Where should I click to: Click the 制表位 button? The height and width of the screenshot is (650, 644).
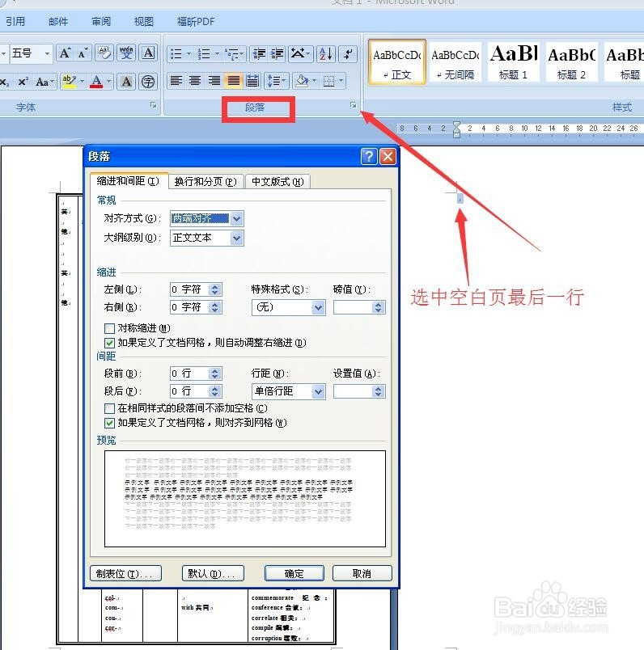125,574
